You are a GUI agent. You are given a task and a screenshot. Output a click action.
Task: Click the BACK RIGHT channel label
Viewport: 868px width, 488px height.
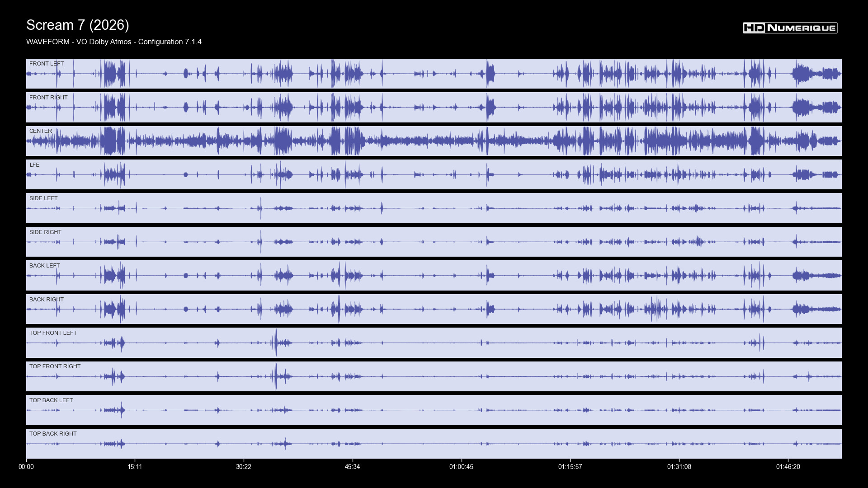[x=47, y=300]
